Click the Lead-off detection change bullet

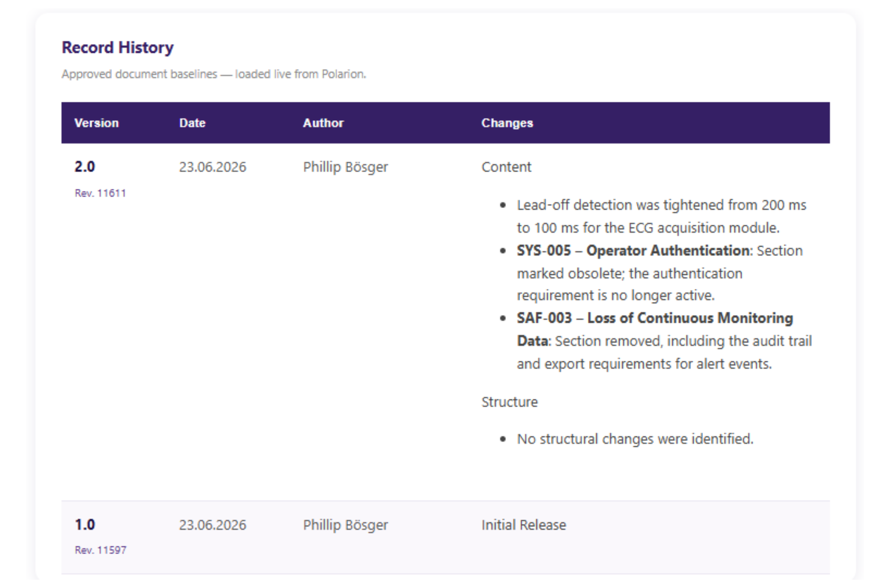coord(661,216)
